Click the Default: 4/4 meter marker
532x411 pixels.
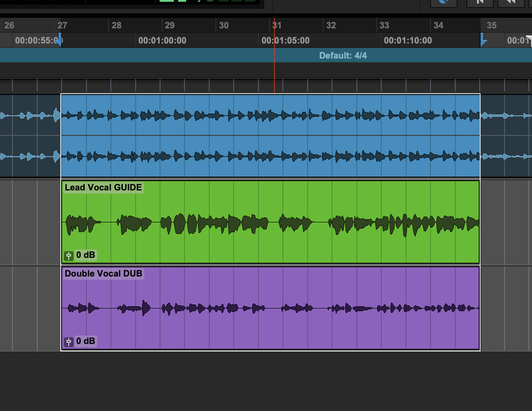coord(343,55)
